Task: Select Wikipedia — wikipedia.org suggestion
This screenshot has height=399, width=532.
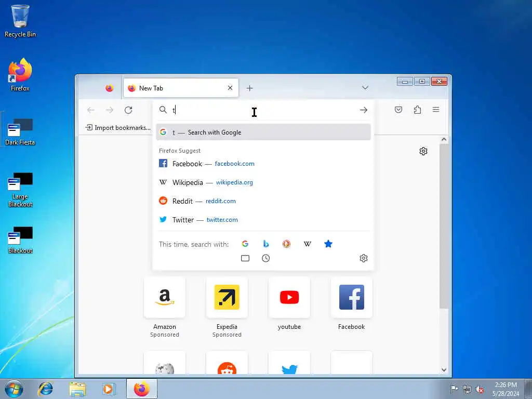Action: click(263, 182)
